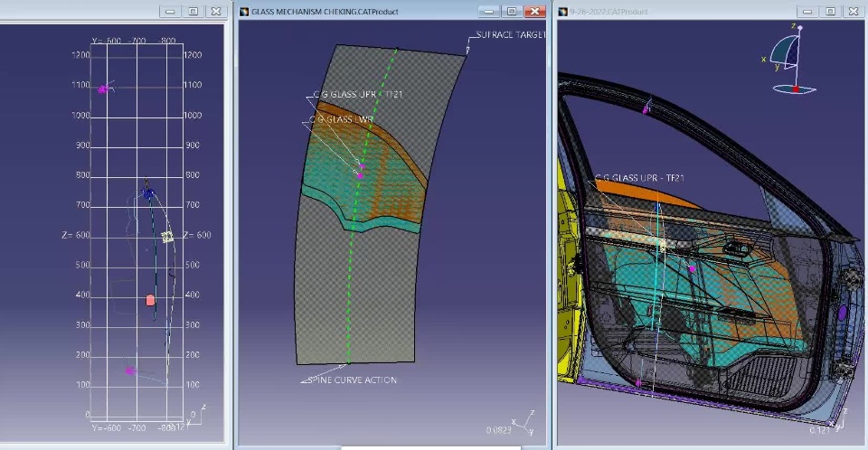Select the pink rectangle marker in the grid view
868x450 pixels.
150,300
